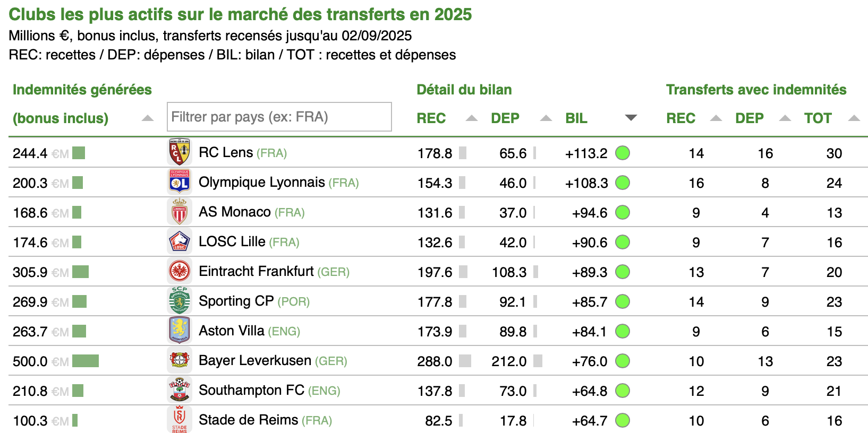Click the 'Transferts avec indemnités' DEP header
The image size is (868, 433).
749,118
